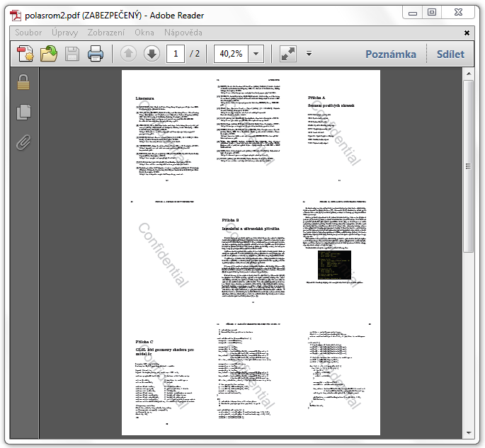Open a file with folder icon
485x448 pixels.
pos(49,54)
